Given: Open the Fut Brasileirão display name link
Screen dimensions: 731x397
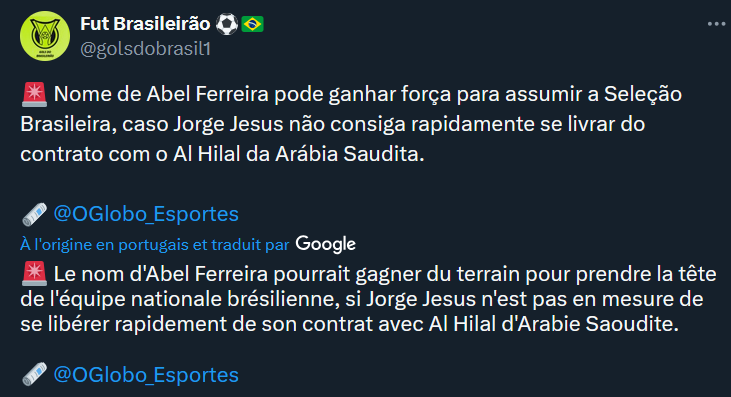Looking at the screenshot, I should (145, 24).
